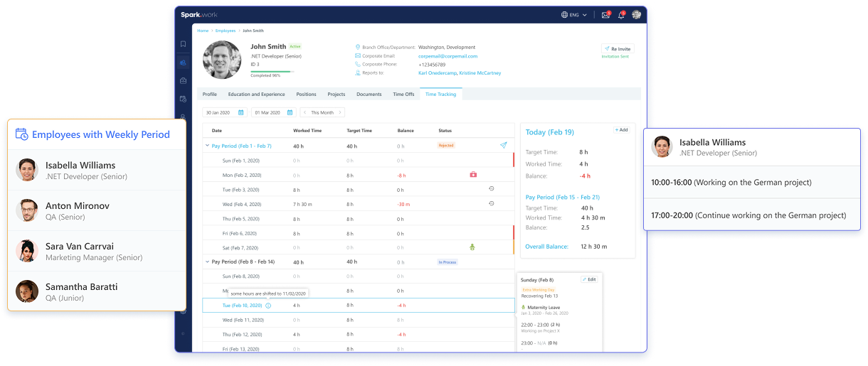Open the calendar clock icon in left sidebar
This screenshot has height=366, width=868.
click(x=183, y=99)
